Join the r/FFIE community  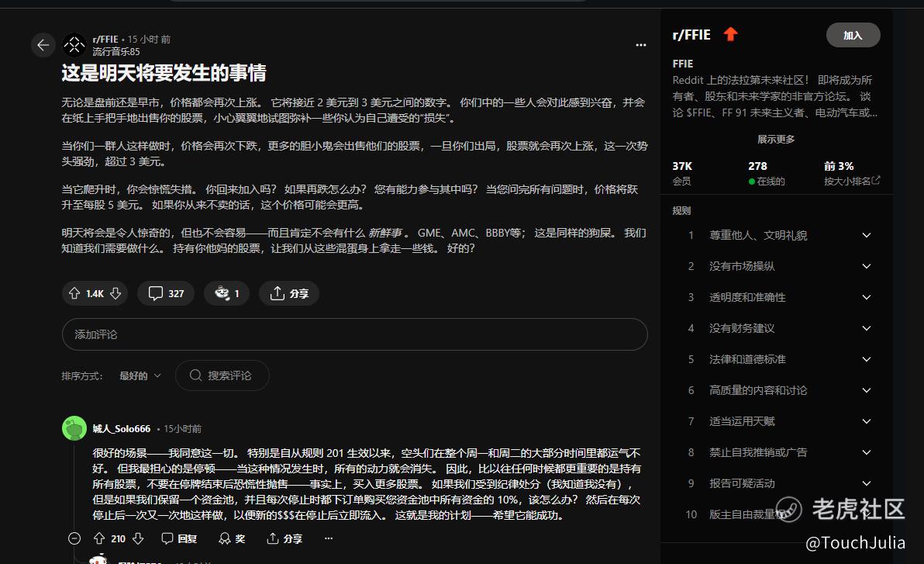pos(853,36)
